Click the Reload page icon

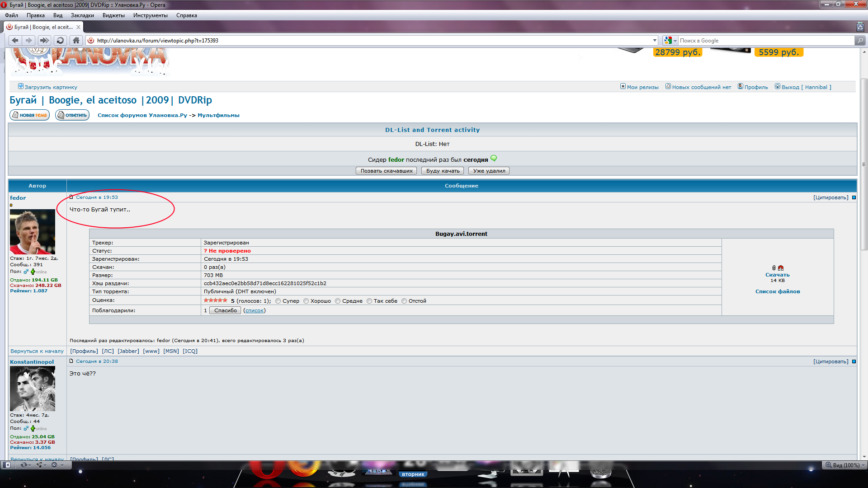[x=60, y=40]
